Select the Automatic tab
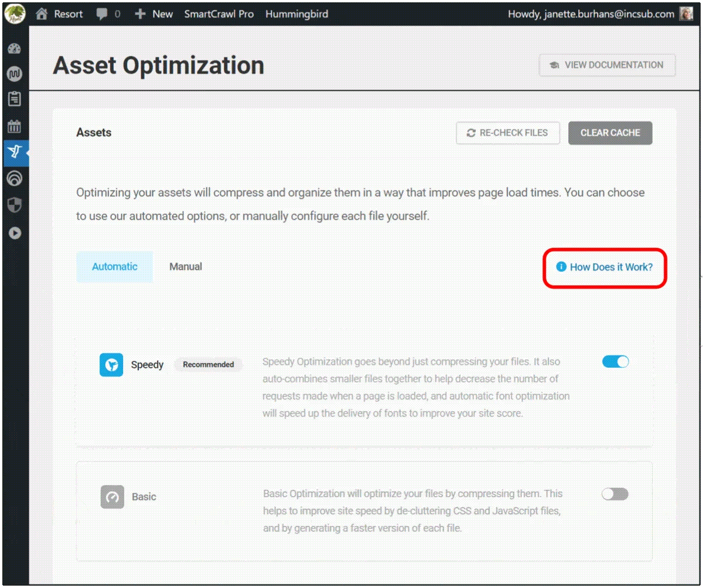703x588 pixels. pyautogui.click(x=114, y=266)
